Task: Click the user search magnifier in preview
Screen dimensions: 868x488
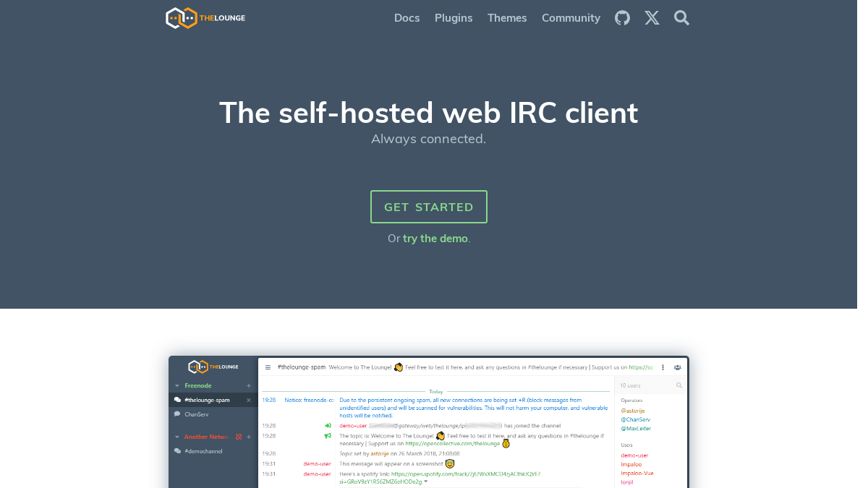Action: (x=678, y=386)
